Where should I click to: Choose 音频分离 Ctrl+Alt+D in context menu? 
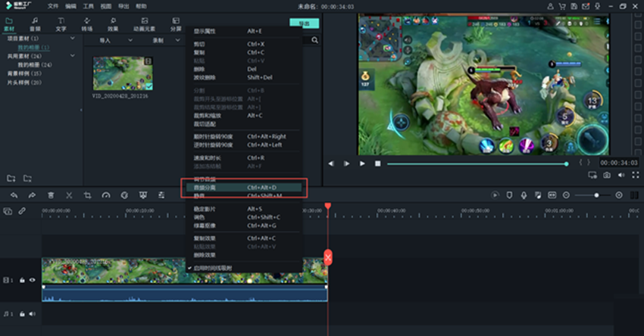tap(244, 188)
